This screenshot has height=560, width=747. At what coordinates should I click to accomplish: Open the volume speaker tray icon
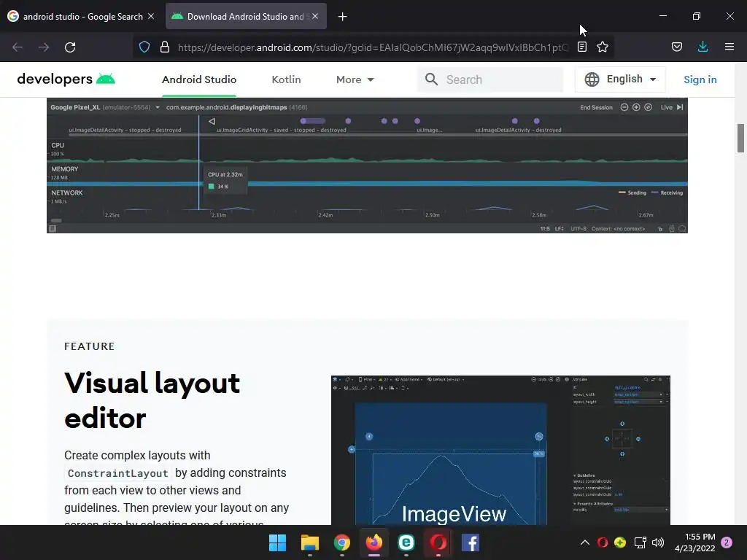point(658,542)
